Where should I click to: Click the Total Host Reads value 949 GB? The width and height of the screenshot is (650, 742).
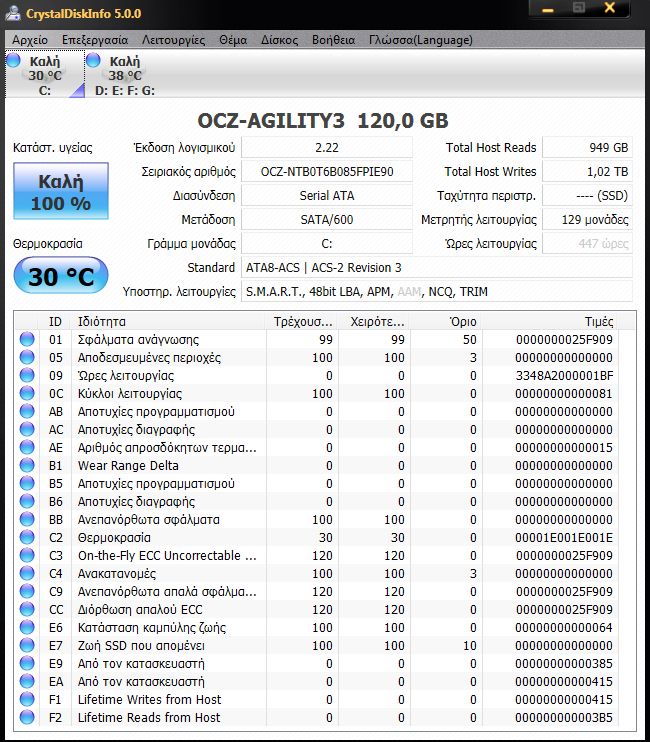pos(587,148)
